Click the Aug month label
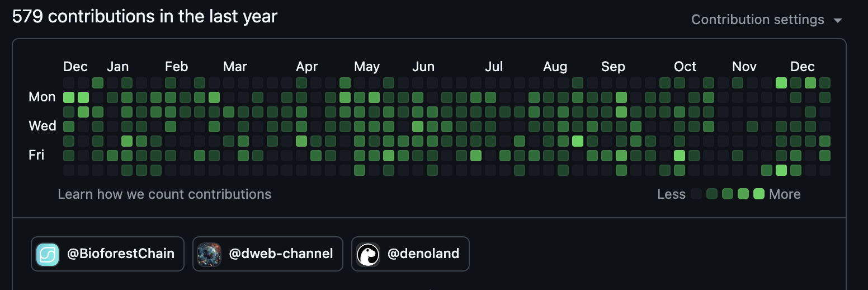The image size is (868, 290). click(x=555, y=67)
